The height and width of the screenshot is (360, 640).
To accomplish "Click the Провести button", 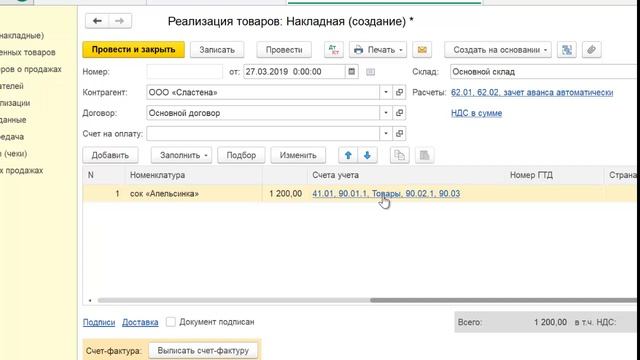I will click(284, 50).
